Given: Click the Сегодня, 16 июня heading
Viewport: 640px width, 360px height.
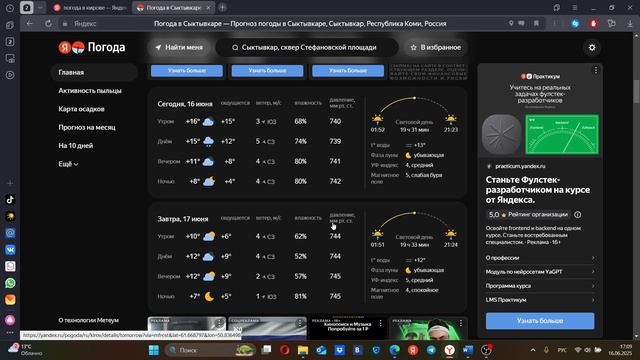Looking at the screenshot, I should tap(185, 104).
